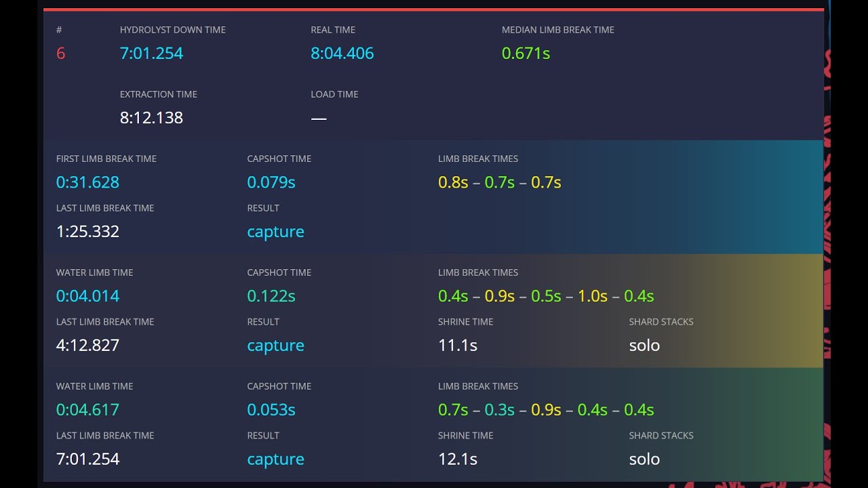Select capshot time 0.122s
This screenshot has width=868, height=488.
[271, 296]
